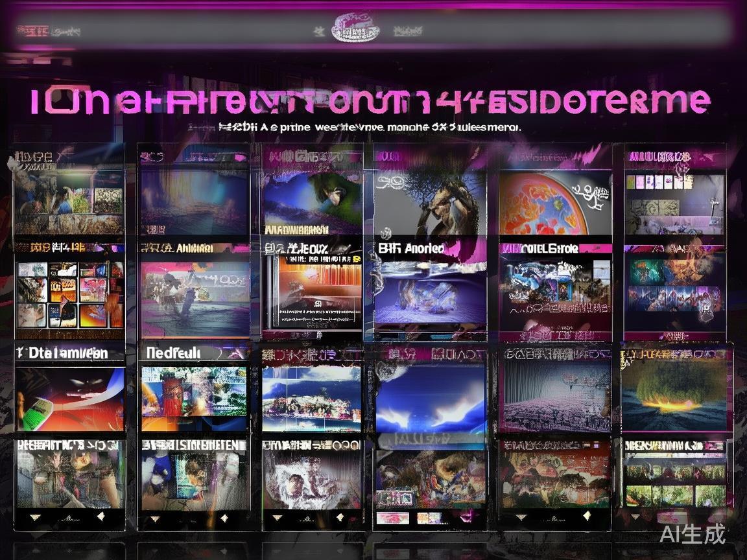Expand down arrow beneath the sepia portrait card

pyautogui.click(x=35, y=518)
